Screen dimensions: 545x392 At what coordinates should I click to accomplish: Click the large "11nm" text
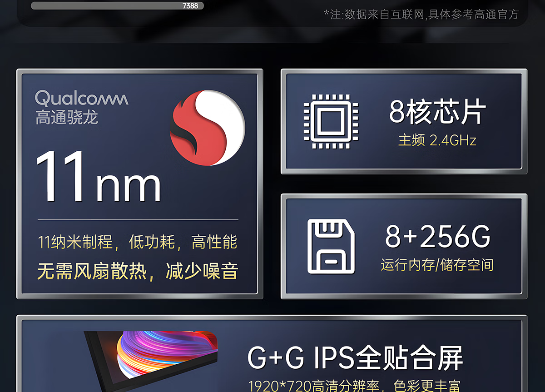[99, 176]
